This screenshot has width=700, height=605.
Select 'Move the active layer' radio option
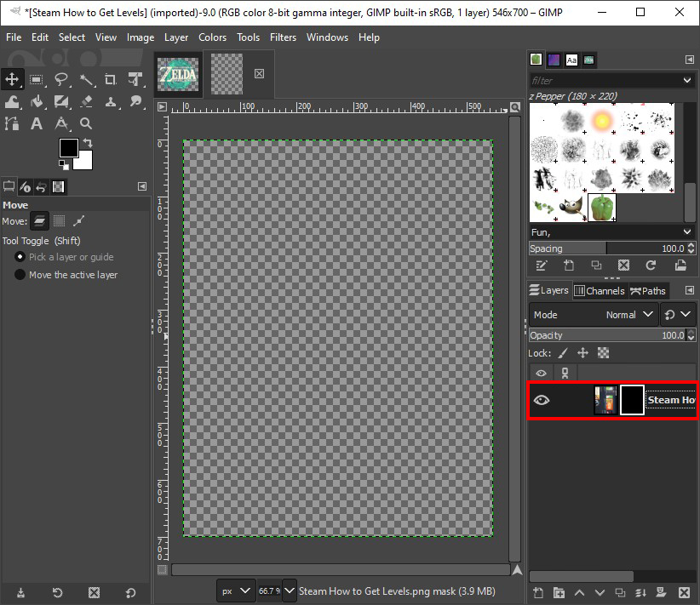(20, 275)
